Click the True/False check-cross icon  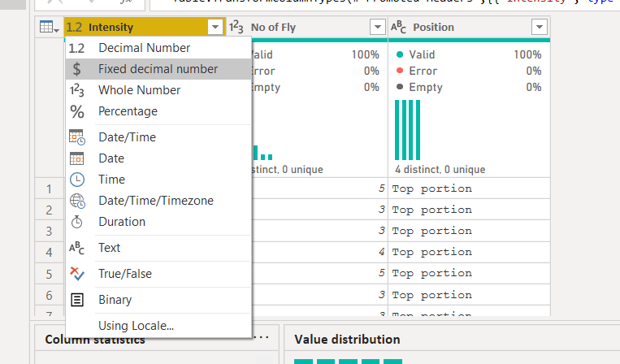(77, 274)
